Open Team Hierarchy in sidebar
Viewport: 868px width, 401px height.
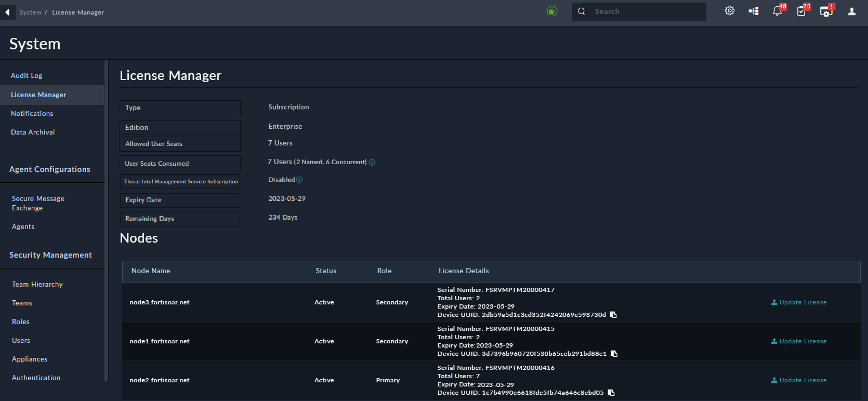(37, 285)
